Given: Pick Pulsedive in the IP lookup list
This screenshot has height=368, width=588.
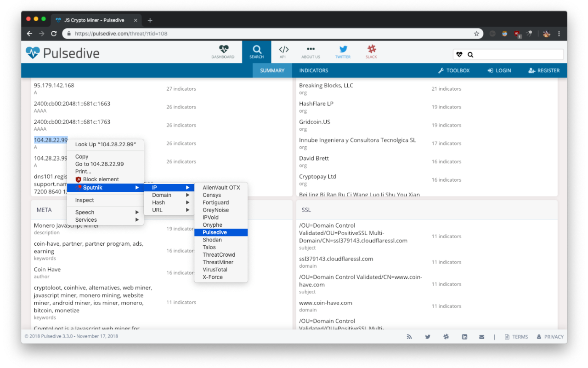Looking at the screenshot, I should tap(221, 232).
